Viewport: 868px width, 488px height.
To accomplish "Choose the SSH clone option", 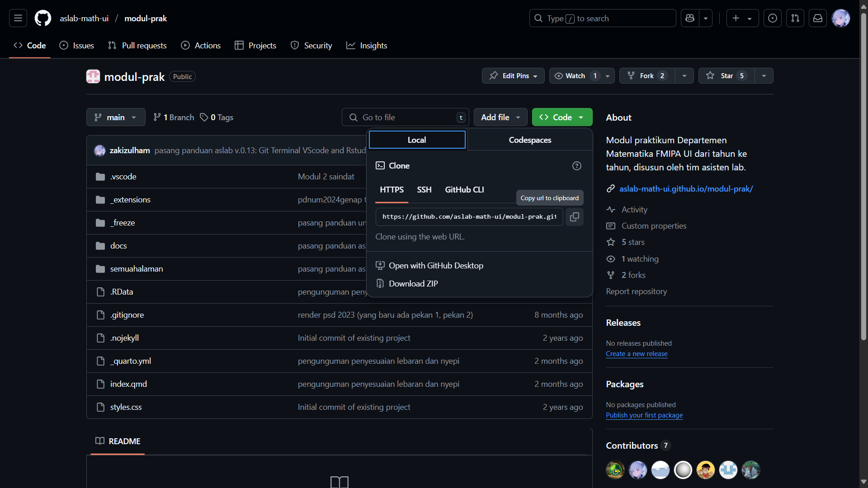I will (424, 190).
